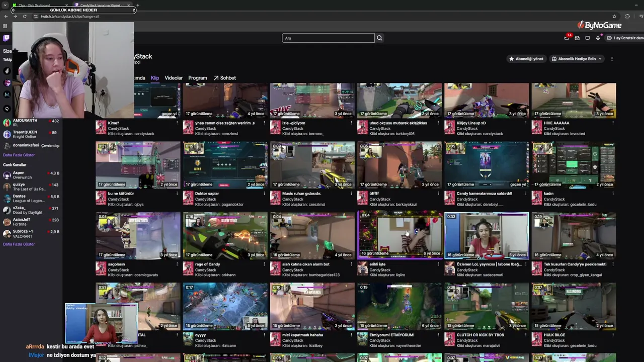Click the Twitch home logo
Viewport: 644px width, 362px height.
[x=6, y=38]
